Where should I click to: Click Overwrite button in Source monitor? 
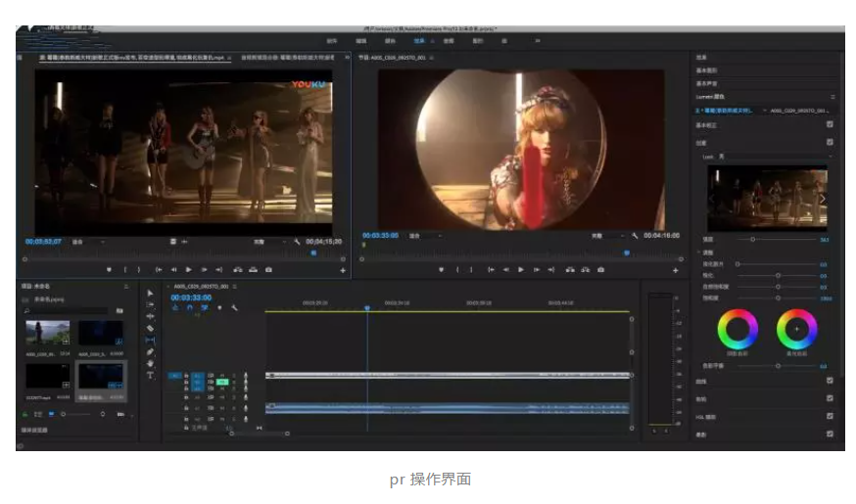click(x=254, y=269)
